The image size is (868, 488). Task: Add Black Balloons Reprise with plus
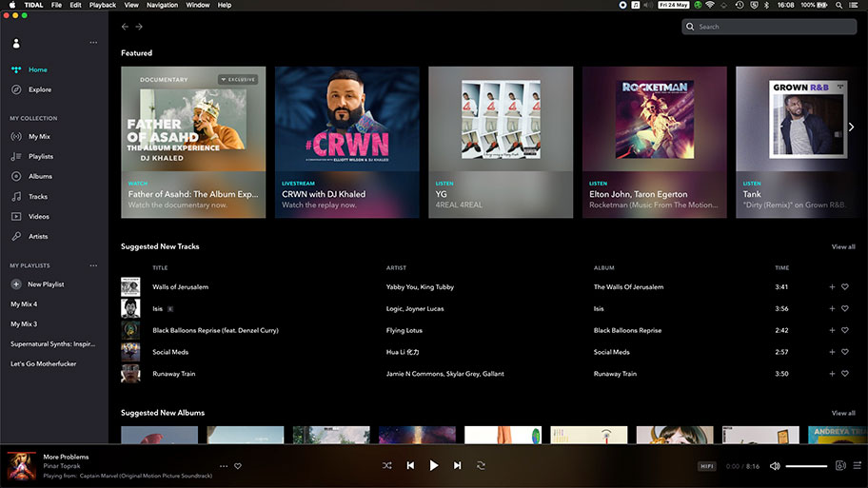click(x=832, y=330)
